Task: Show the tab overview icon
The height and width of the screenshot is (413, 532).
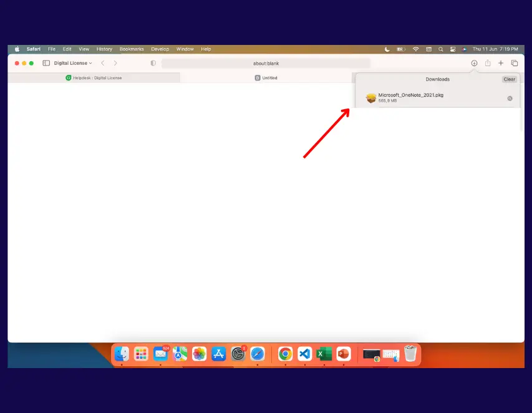Action: [515, 63]
